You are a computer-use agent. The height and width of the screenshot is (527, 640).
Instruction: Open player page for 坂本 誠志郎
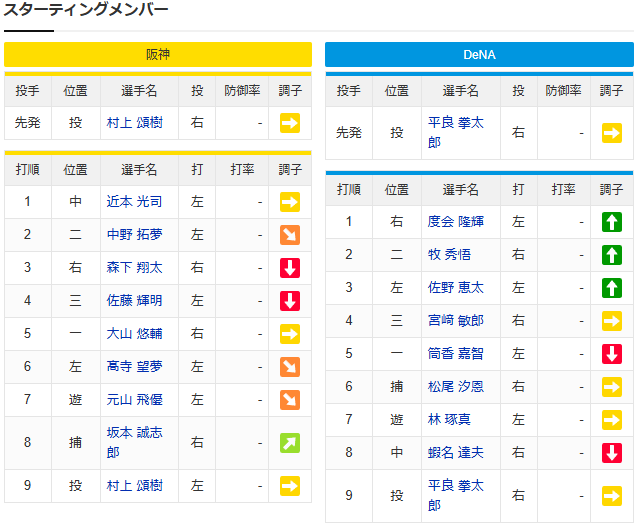click(x=135, y=443)
